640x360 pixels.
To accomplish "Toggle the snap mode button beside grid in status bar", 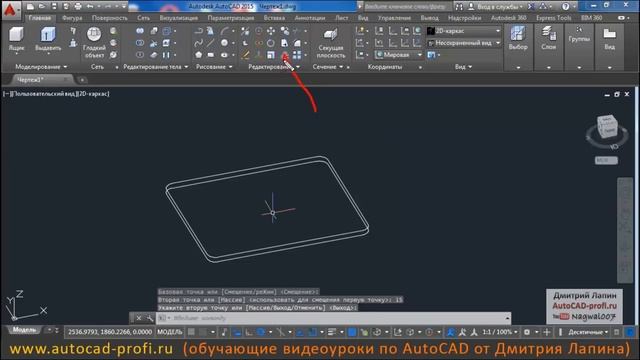I will coord(202,332).
